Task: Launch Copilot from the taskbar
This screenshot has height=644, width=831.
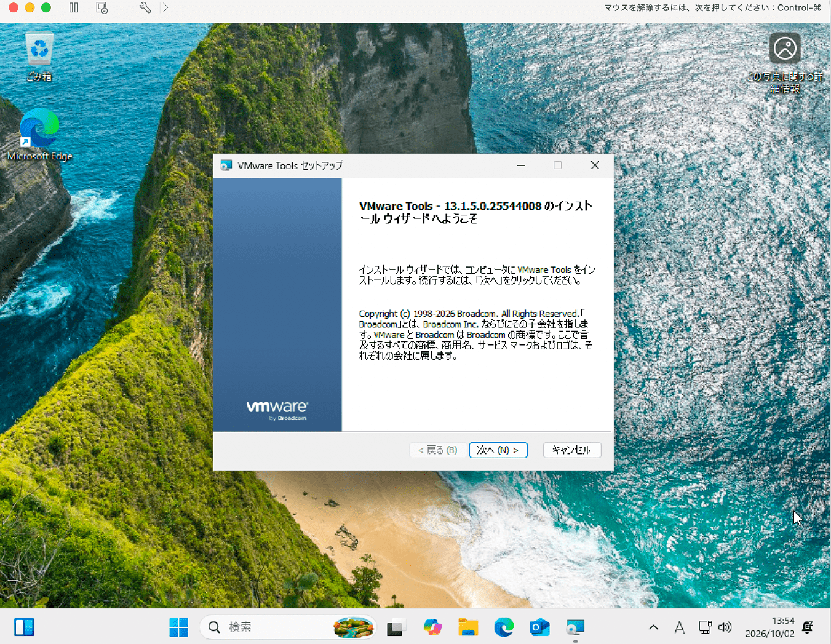Action: [x=432, y=627]
